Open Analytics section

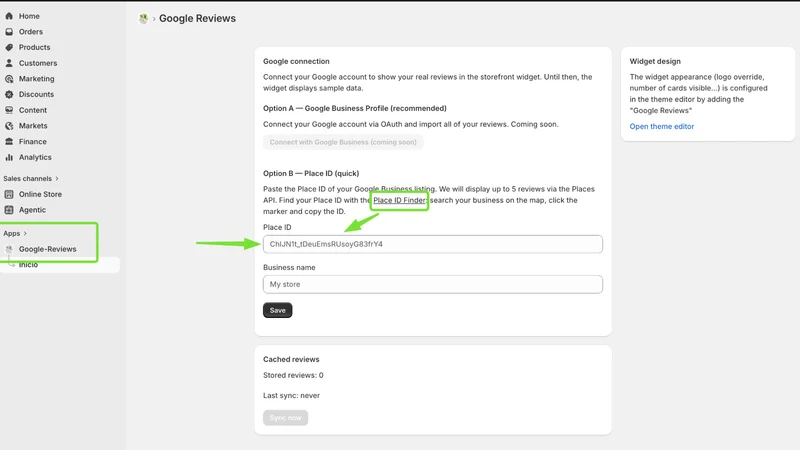[x=35, y=157]
